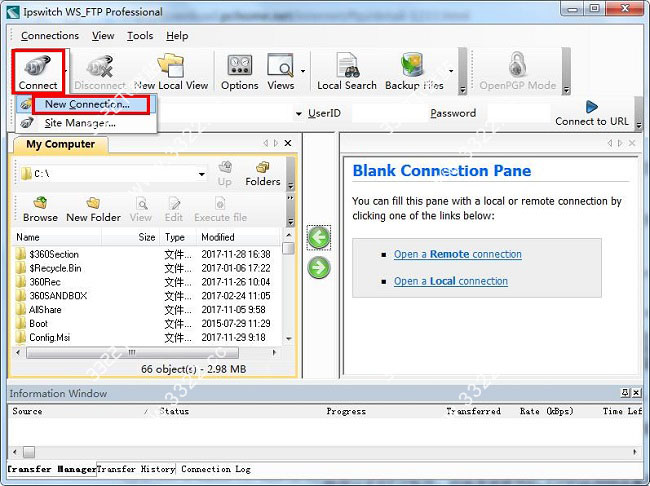Click the Password input field
Screen dimensions: 650x486
point(515,113)
